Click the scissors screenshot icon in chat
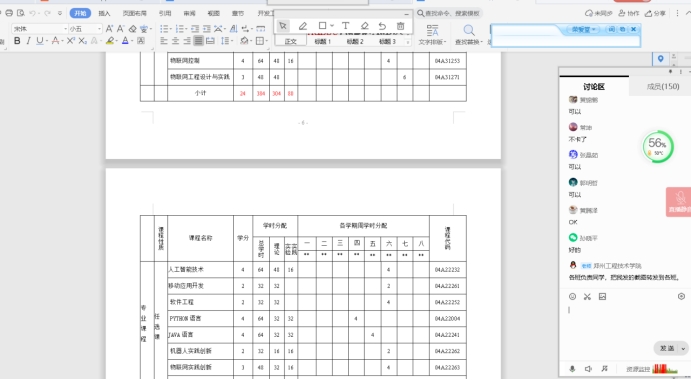The height and width of the screenshot is (380, 691). coord(587,297)
